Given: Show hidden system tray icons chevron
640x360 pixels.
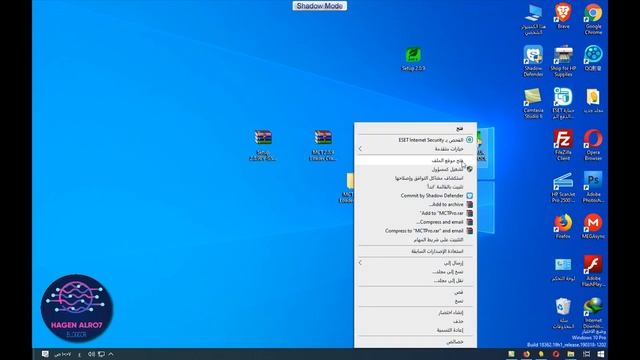Looking at the screenshot, I should [x=111, y=354].
